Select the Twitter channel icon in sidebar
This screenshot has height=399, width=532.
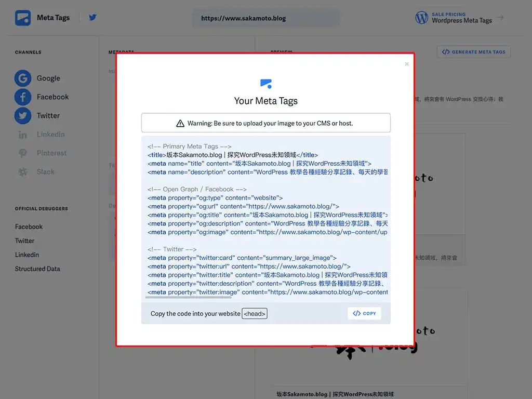point(23,116)
